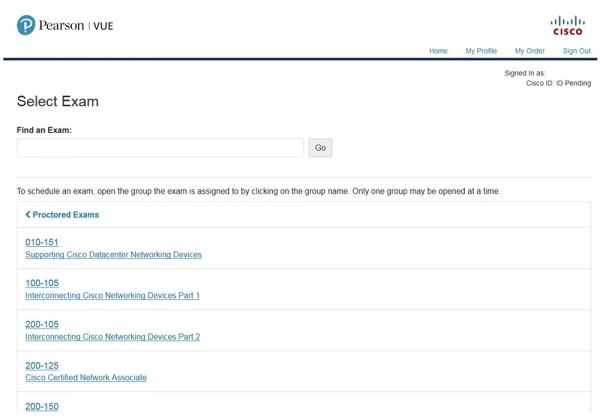The image size is (600, 419).
Task: Select Interconnecting Cisco Networking Devices Part 2
Action: tap(112, 337)
